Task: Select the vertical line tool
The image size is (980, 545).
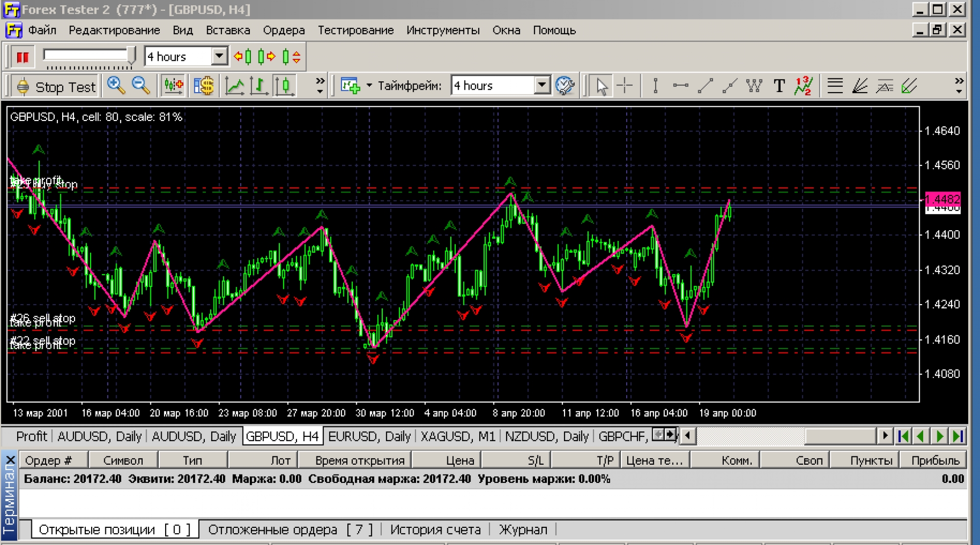Action: coord(655,86)
